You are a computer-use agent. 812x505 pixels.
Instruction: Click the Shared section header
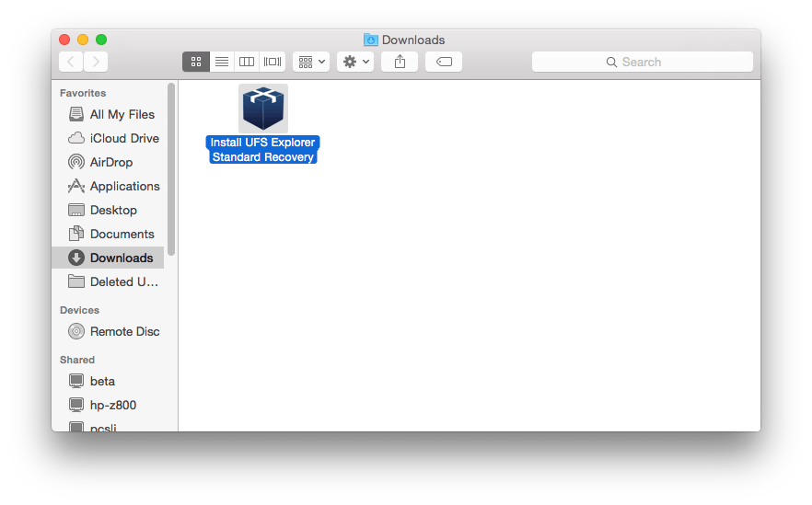(77, 360)
